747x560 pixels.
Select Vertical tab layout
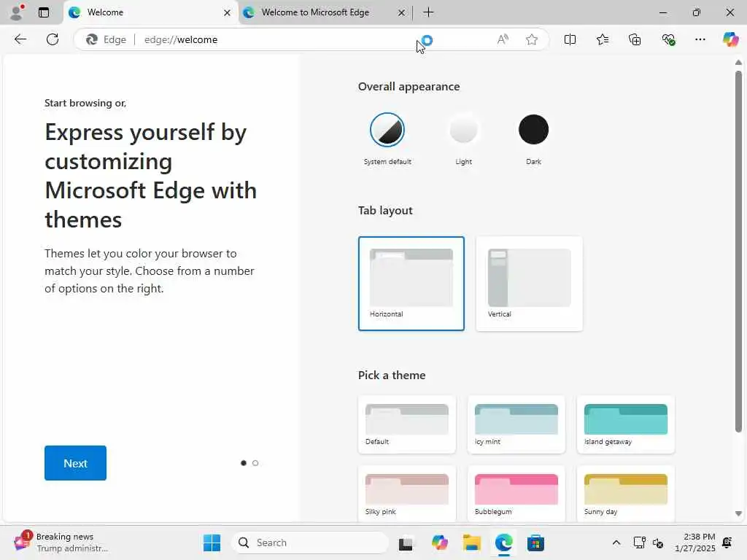[x=530, y=284]
